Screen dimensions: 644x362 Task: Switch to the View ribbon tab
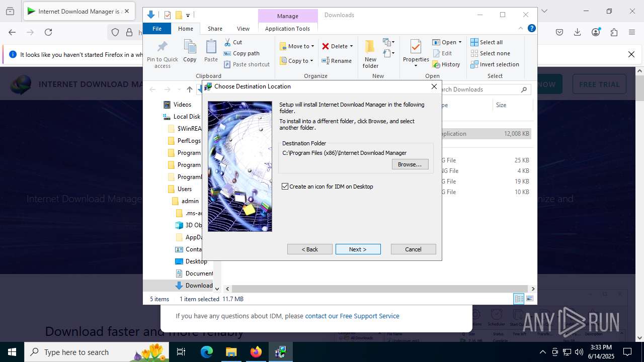243,29
